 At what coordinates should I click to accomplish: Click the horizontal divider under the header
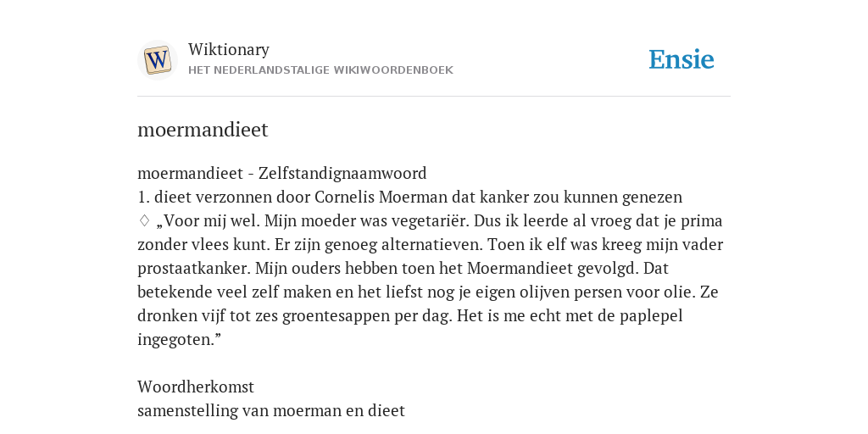click(434, 97)
